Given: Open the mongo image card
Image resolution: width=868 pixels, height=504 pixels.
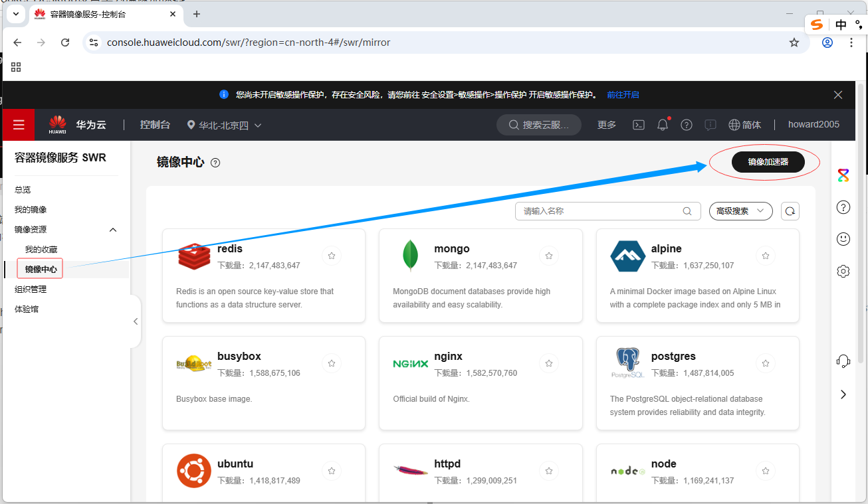Looking at the screenshot, I should [481, 276].
